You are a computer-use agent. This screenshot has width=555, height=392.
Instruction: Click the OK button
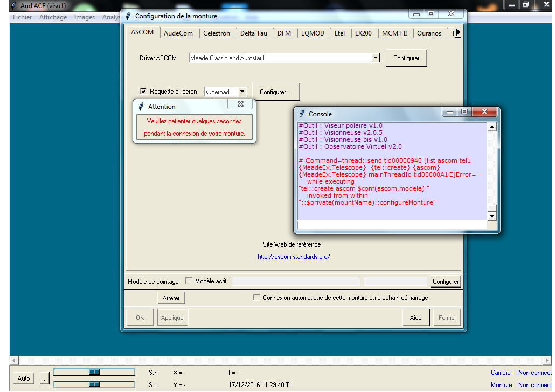[x=140, y=317]
